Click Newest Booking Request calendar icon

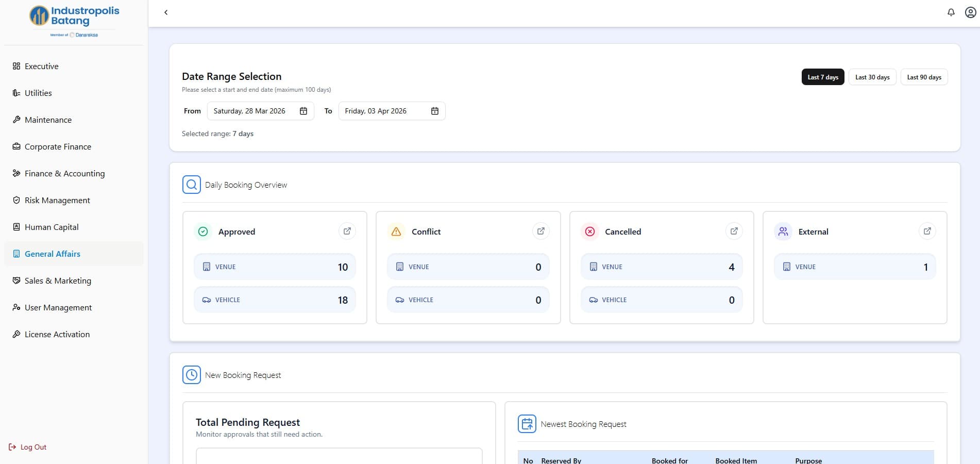coord(527,424)
